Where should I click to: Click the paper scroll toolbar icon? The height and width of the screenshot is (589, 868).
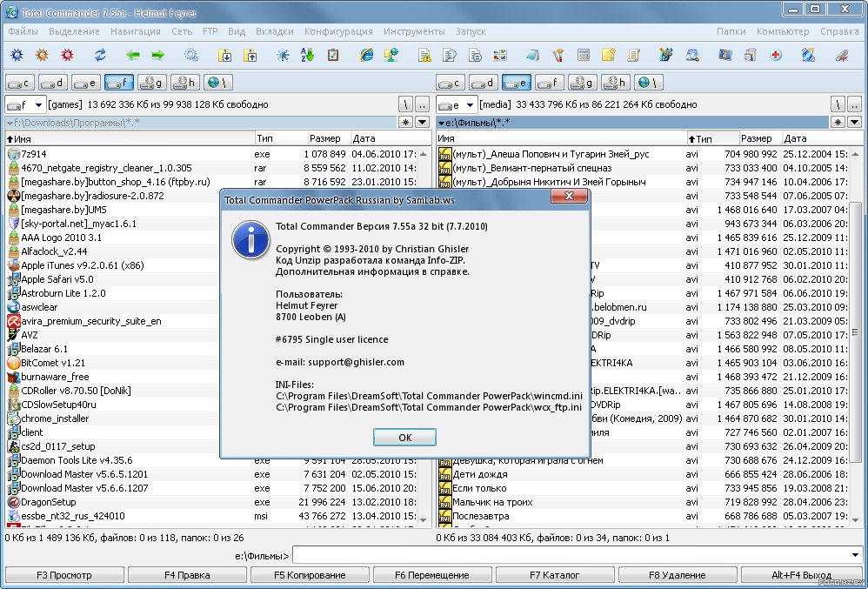(633, 55)
